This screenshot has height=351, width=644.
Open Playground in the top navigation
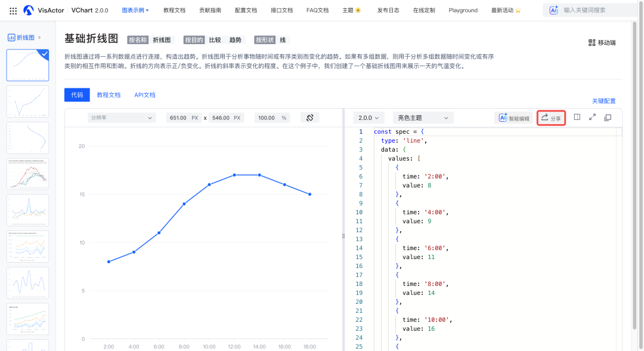[463, 10]
